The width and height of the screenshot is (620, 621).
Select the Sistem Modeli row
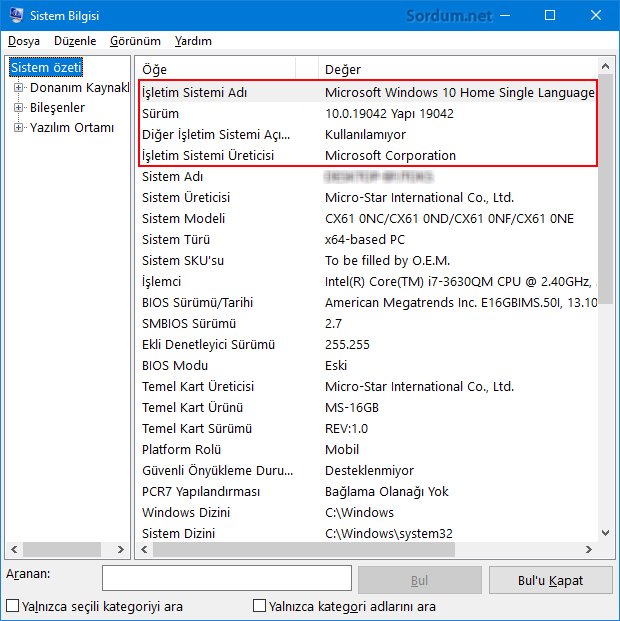(x=367, y=219)
